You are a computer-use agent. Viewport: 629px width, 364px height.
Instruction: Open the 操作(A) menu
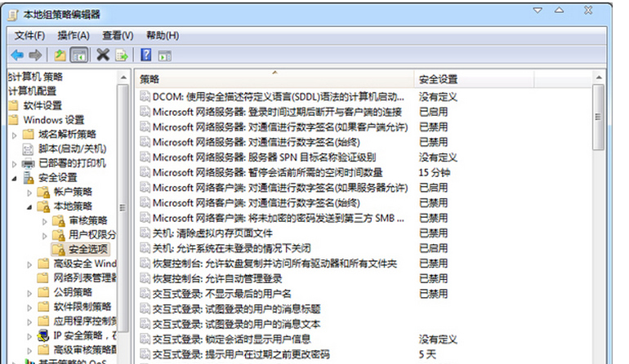[x=74, y=36]
